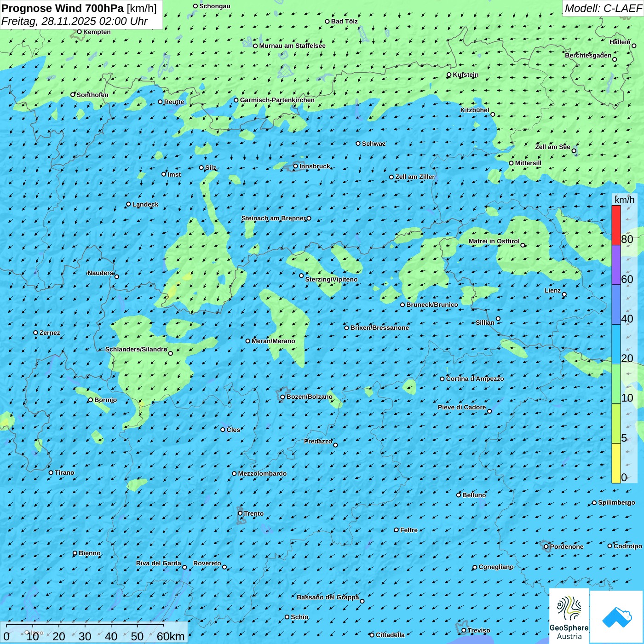Screen dimensions: 644x644
Task: Click the 'Schio' label
Action: (x=299, y=617)
